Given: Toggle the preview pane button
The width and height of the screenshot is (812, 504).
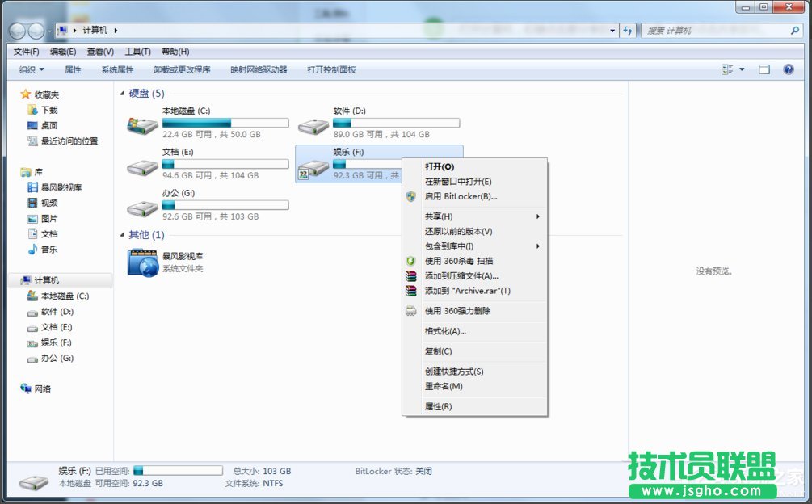Looking at the screenshot, I should (x=763, y=69).
